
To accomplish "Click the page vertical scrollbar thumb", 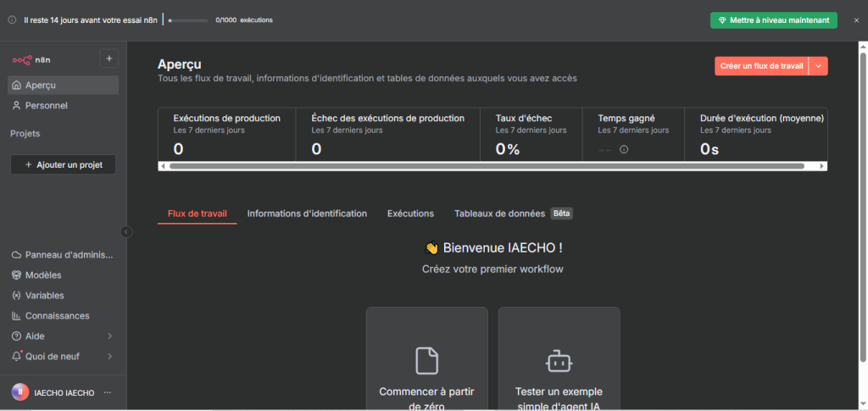I will (862, 207).
